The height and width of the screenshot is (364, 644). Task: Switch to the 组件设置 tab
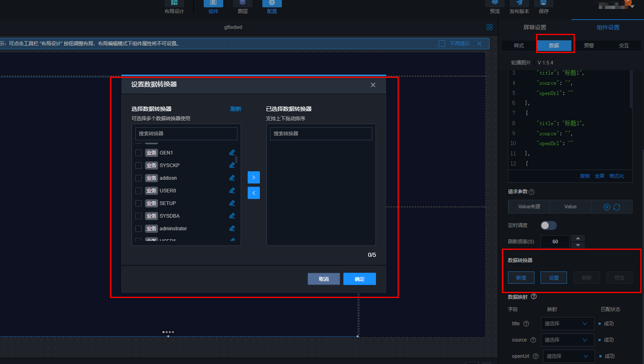pos(608,27)
